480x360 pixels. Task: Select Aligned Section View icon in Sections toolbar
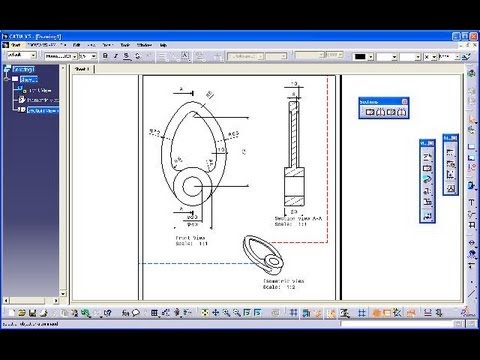[380, 112]
